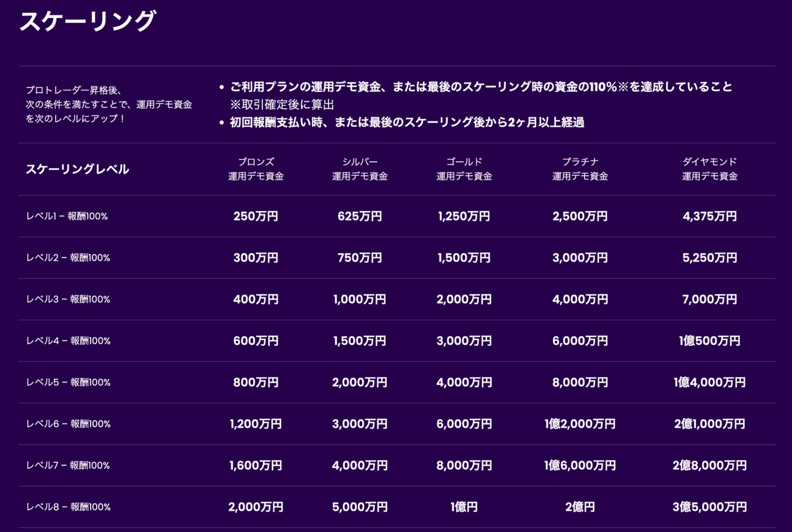Screen dimensions: 792x532
Task: Click the スケーリングレベル table header
Action: 77,169
